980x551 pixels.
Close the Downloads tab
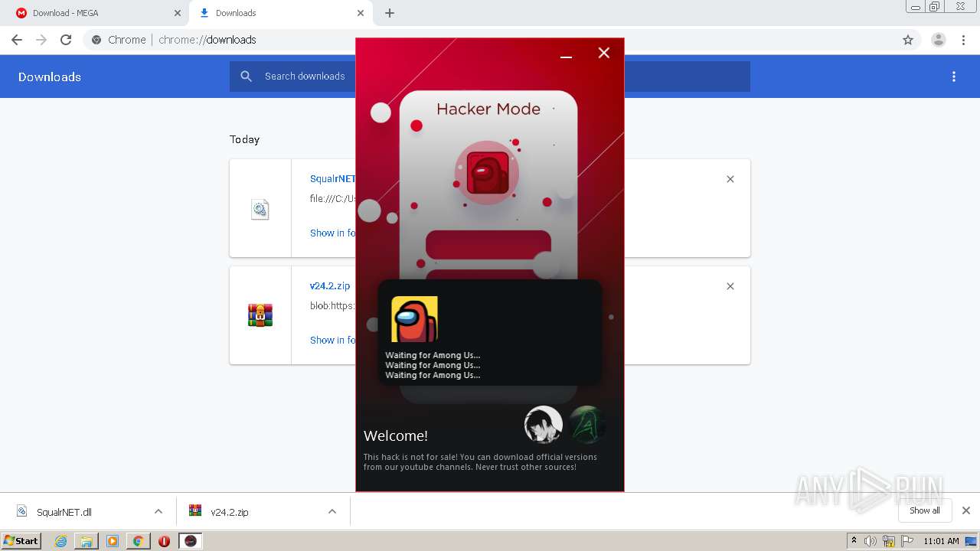[x=361, y=13]
